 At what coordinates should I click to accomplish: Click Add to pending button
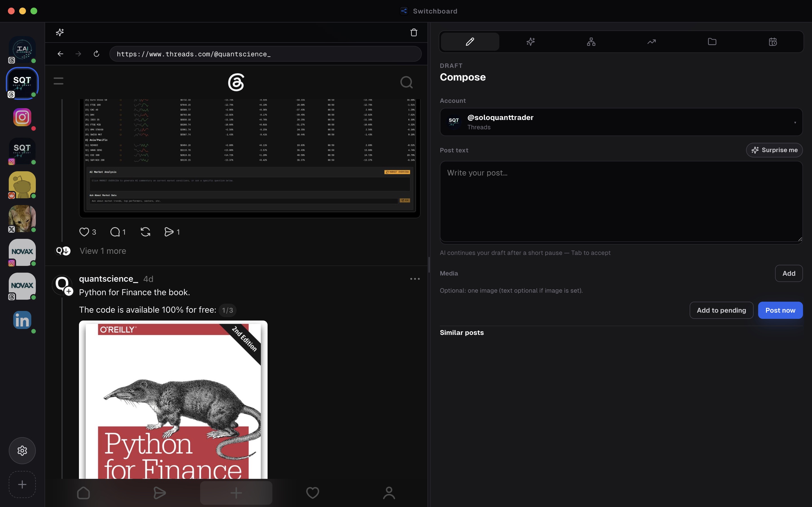[721, 310]
